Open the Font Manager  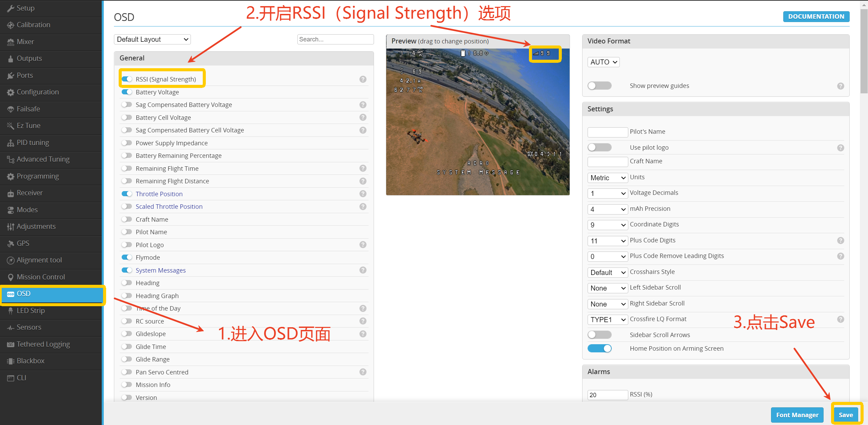point(797,415)
